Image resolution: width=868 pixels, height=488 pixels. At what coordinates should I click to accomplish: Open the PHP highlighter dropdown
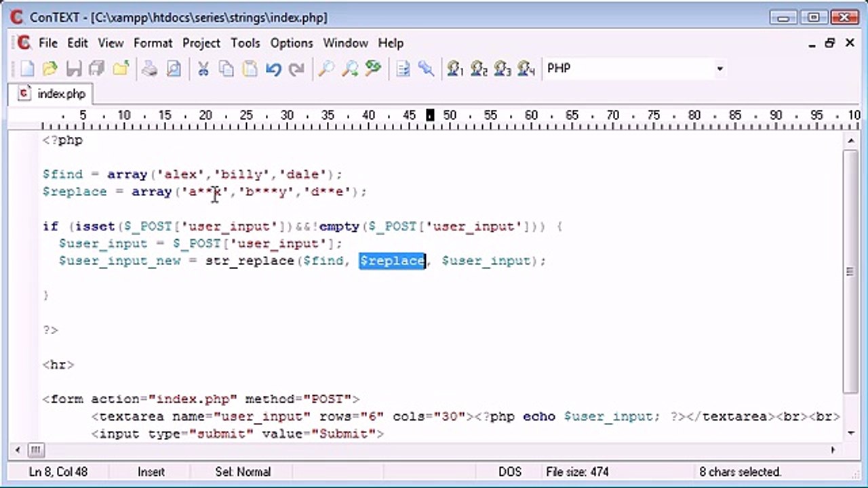pyautogui.click(x=719, y=68)
